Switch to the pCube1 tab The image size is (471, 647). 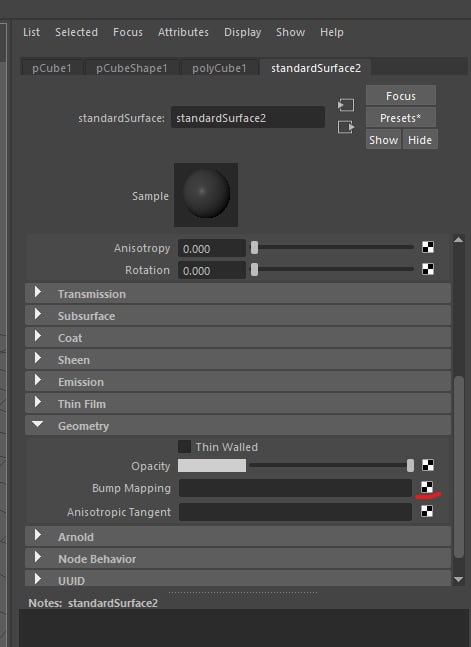pos(52,68)
